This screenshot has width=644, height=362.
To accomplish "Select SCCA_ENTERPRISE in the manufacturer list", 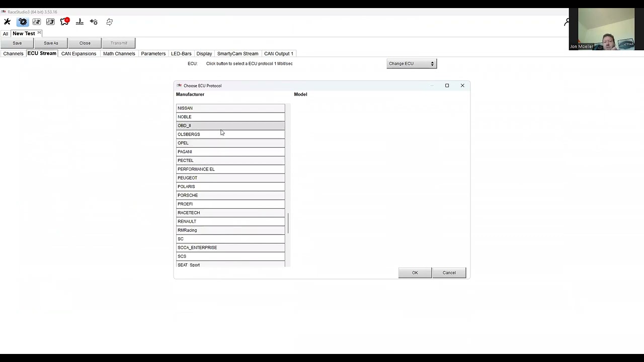I will click(x=230, y=247).
